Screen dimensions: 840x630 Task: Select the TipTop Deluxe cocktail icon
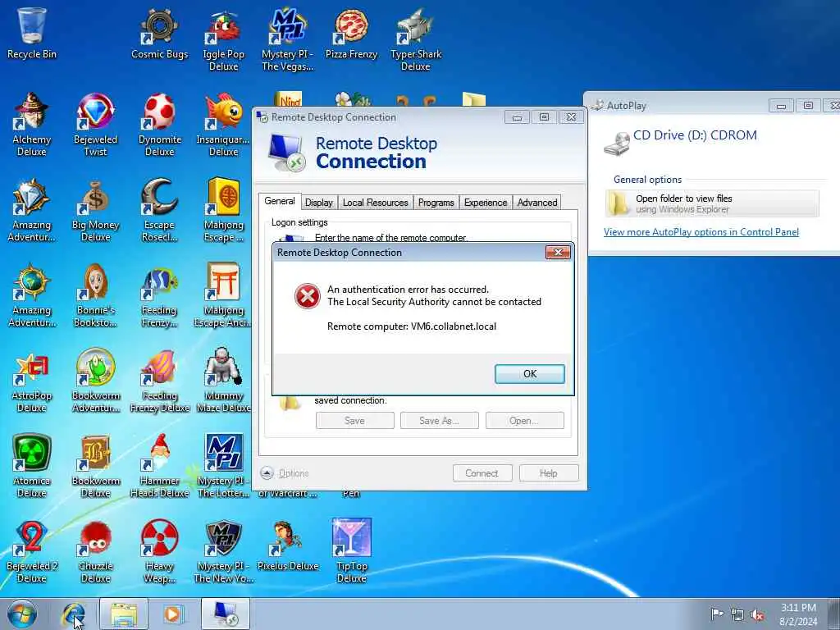pos(351,551)
